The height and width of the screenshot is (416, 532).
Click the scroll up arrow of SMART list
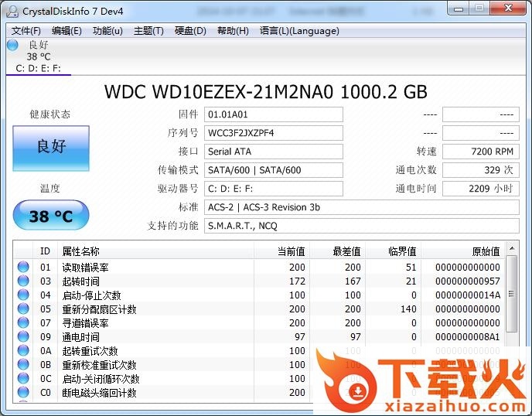coord(512,249)
